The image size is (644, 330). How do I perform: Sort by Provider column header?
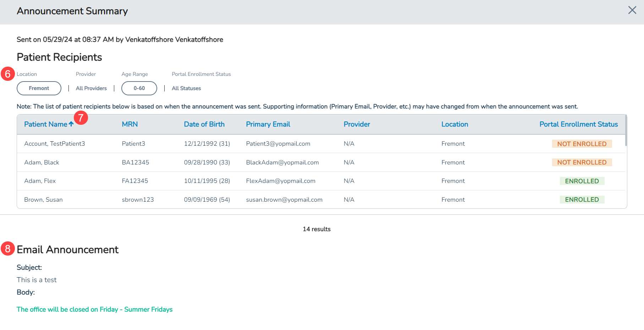357,124
